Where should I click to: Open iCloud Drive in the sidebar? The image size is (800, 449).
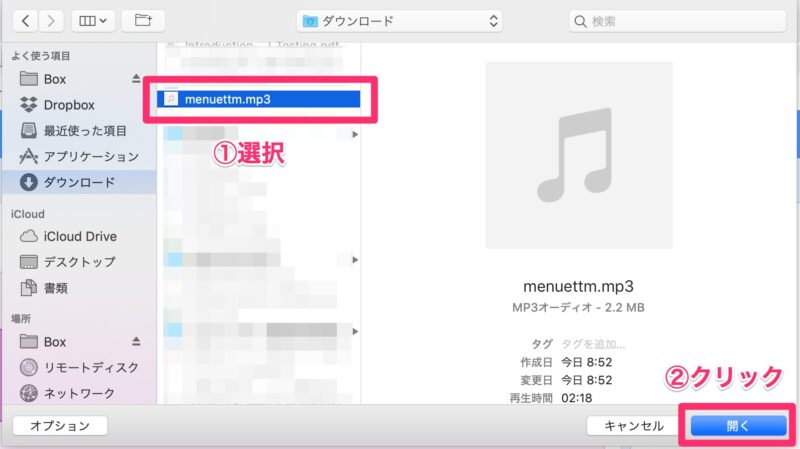tap(79, 236)
